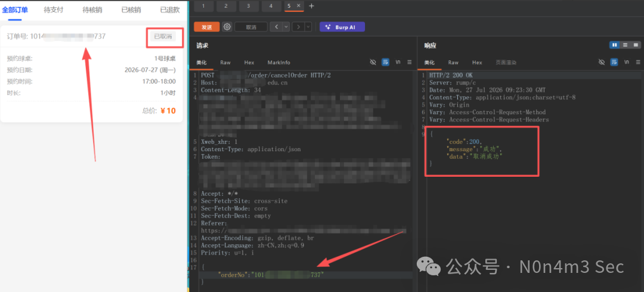Click the Server: rump/c response header

[452, 83]
